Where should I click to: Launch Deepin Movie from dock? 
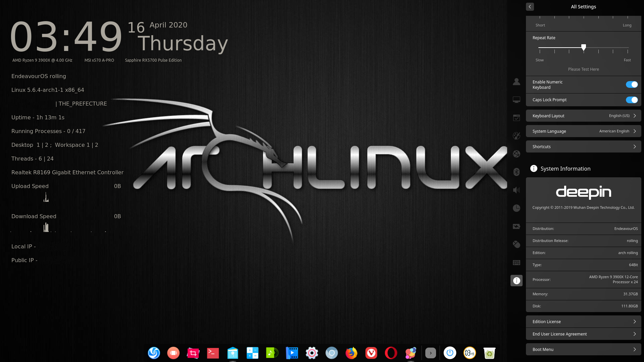[x=292, y=353]
